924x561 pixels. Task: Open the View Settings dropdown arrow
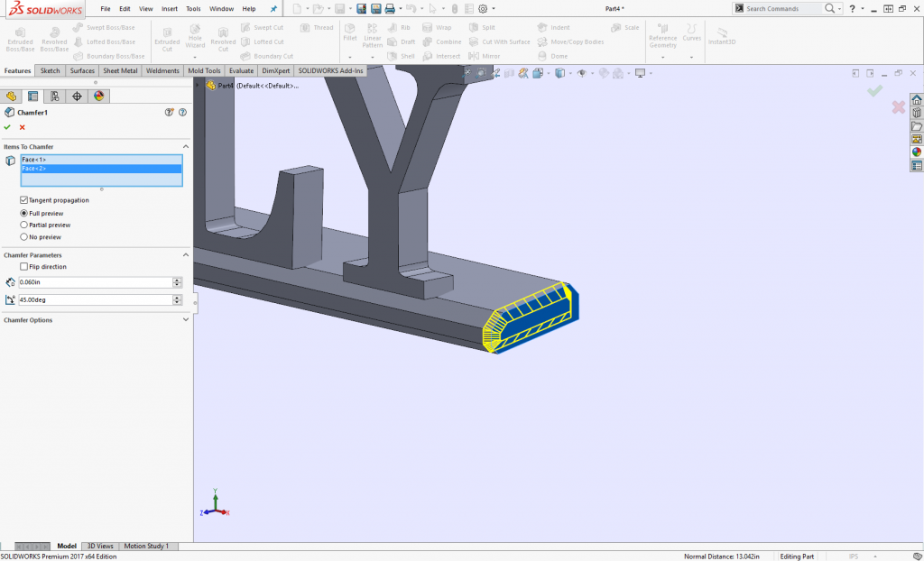(x=651, y=73)
